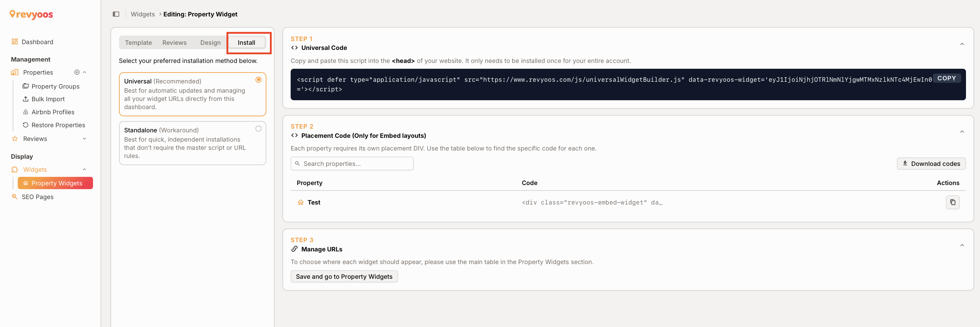Add a property with the plus icon
The image size is (980, 327).
77,72
